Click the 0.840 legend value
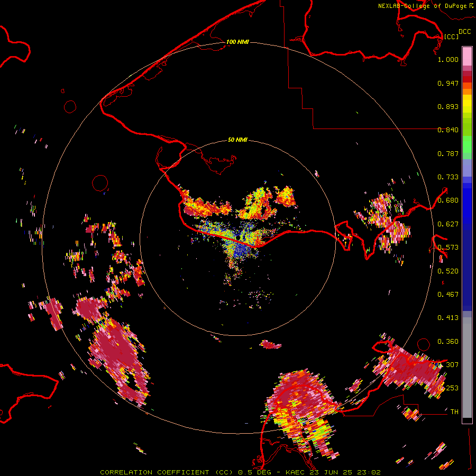Viewport: 476px width, 476px height. tap(448, 130)
